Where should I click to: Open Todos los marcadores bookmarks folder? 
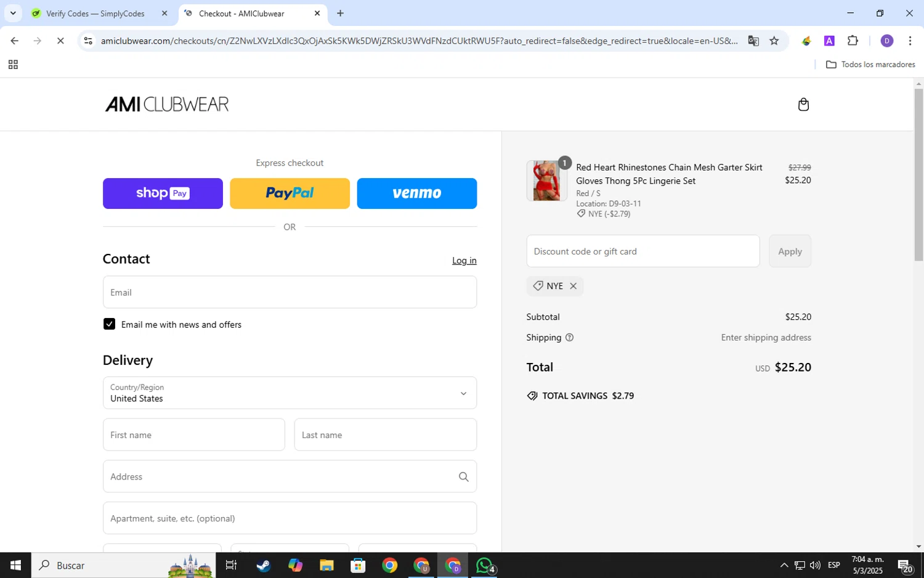click(x=870, y=65)
